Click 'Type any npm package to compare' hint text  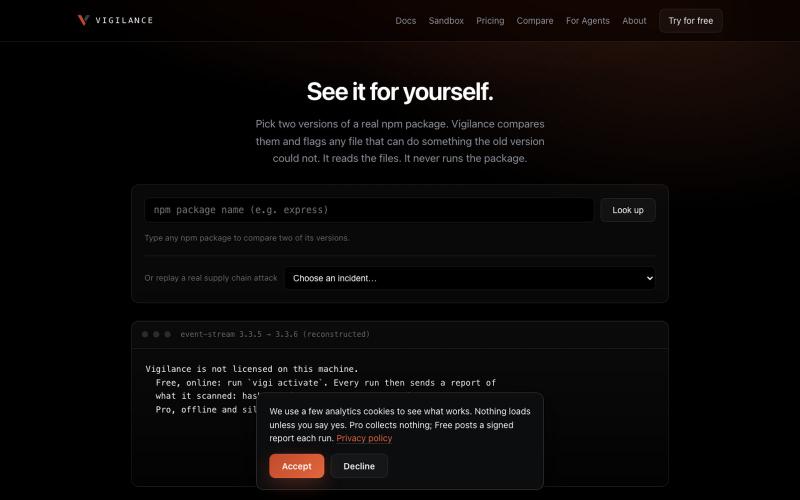point(247,238)
